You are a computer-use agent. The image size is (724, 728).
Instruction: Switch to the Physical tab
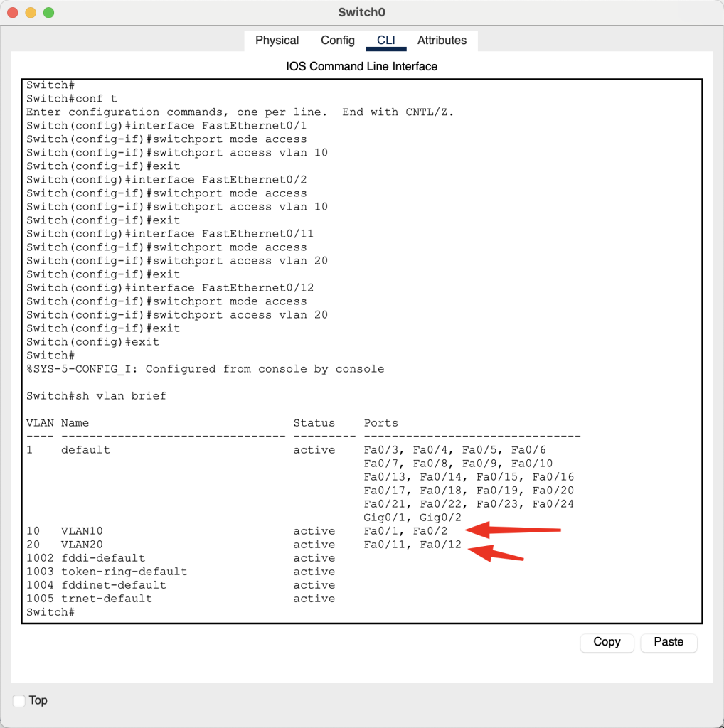click(277, 41)
